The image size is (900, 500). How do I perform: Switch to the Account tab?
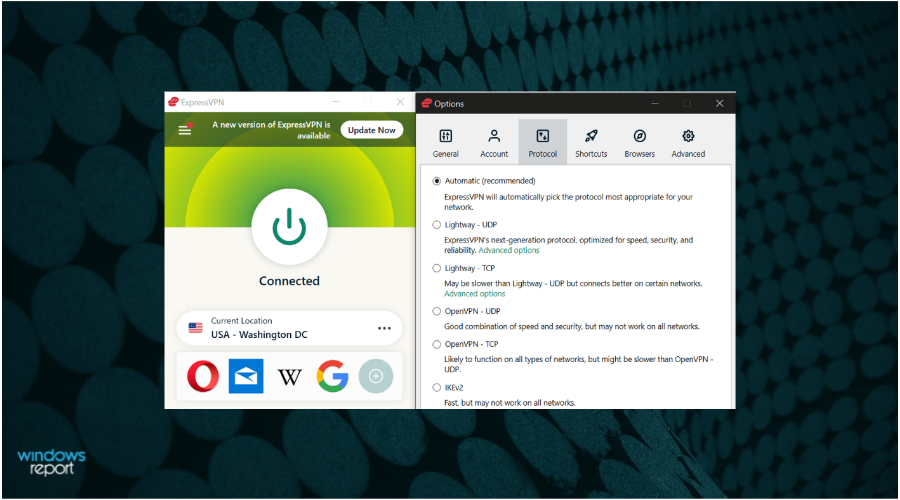tap(494, 142)
